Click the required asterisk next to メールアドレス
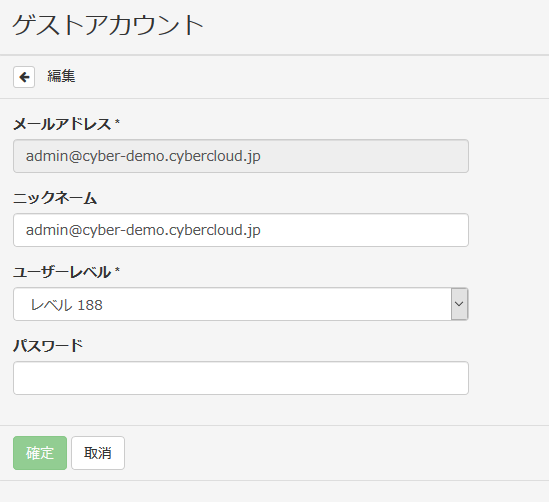This screenshot has height=502, width=549. tap(117, 123)
